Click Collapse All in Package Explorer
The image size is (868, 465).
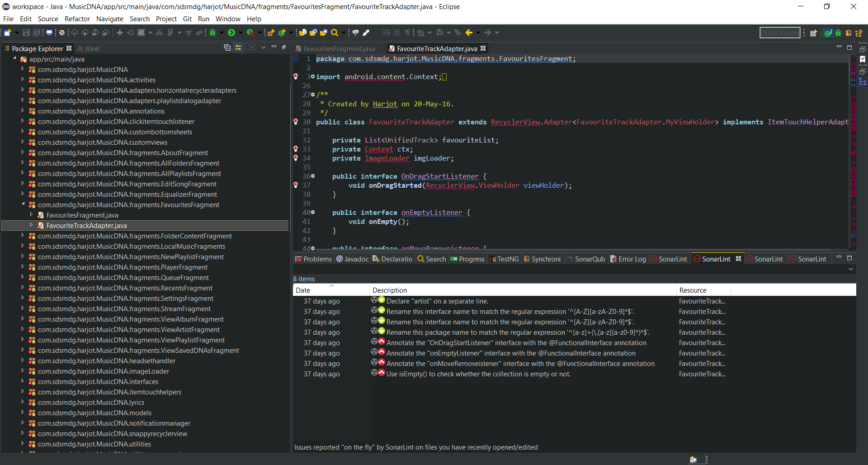pos(227,48)
